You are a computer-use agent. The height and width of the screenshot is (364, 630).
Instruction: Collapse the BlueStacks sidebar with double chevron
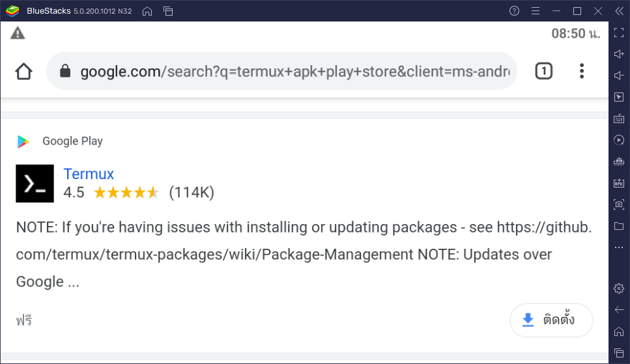(619, 11)
